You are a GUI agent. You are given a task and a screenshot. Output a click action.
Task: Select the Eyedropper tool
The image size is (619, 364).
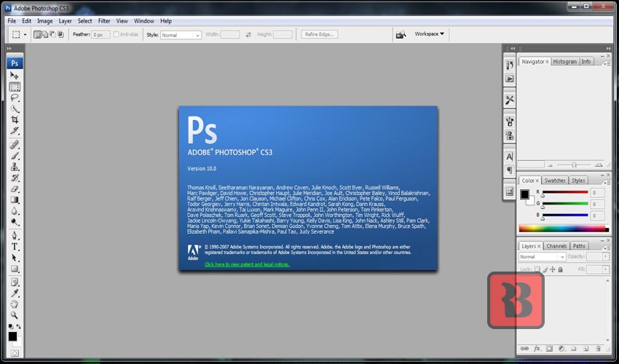[x=15, y=293]
